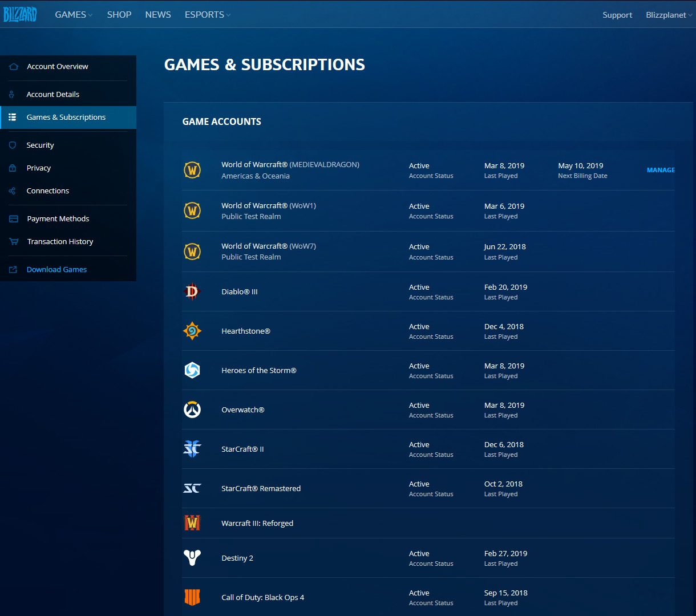Click the Games & Subscriptions list icon

click(x=12, y=117)
